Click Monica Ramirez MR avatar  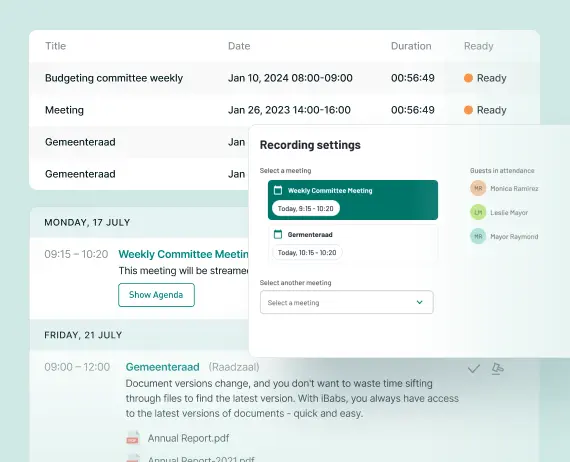click(x=478, y=188)
